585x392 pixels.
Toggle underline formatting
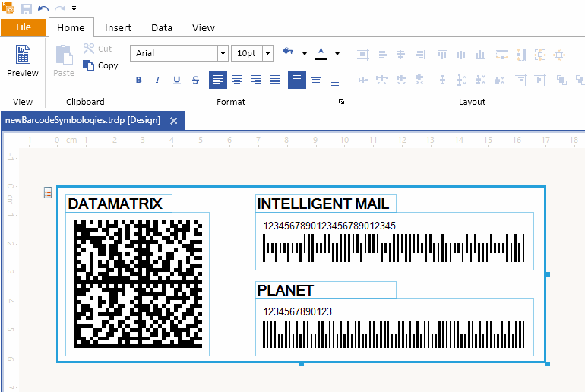pos(177,80)
